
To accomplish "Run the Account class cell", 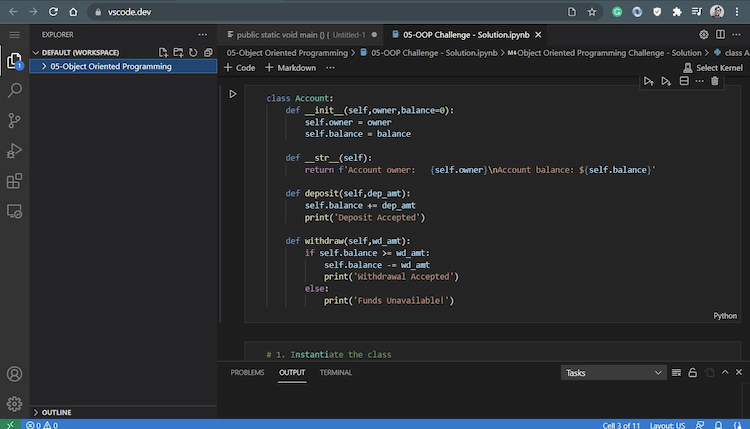I will (x=233, y=94).
